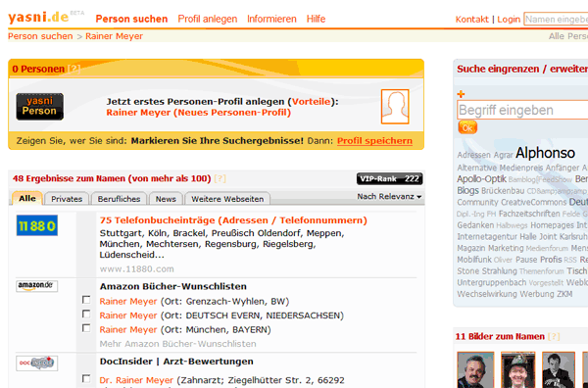This screenshot has height=388, width=588.
Task: Open the Dr. Rainer Meyer dentist link
Action: 136,380
